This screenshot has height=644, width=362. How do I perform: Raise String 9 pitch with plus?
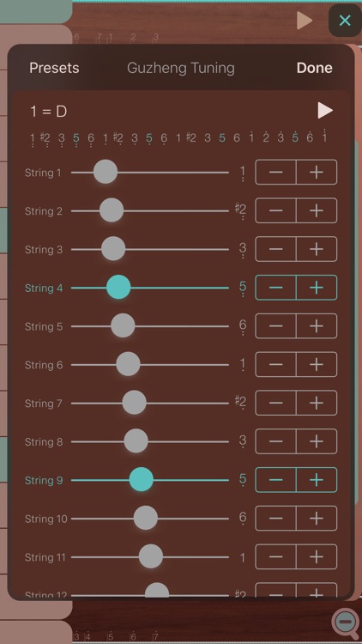point(317,480)
